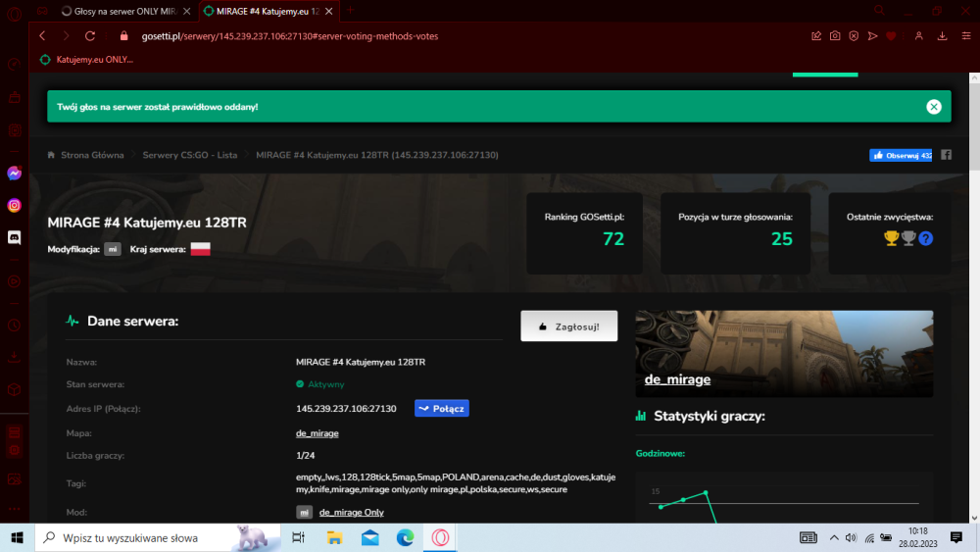This screenshot has width=980, height=552.
Task: Open the Facebook page icon
Action: tap(947, 155)
